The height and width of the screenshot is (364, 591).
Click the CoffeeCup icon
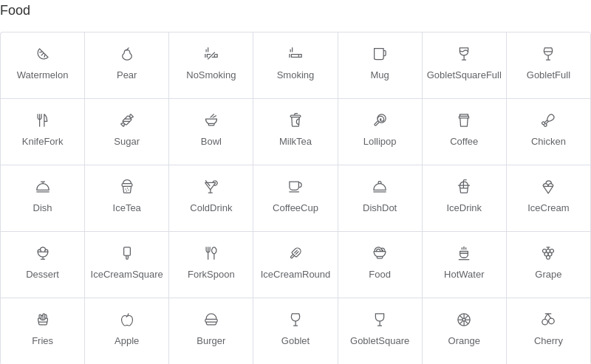(295, 187)
